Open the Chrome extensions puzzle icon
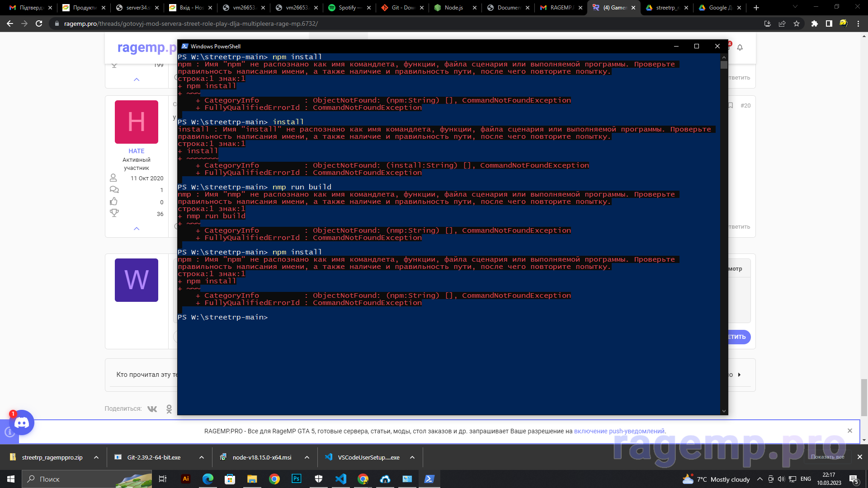The width and height of the screenshot is (868, 488). [x=814, y=23]
